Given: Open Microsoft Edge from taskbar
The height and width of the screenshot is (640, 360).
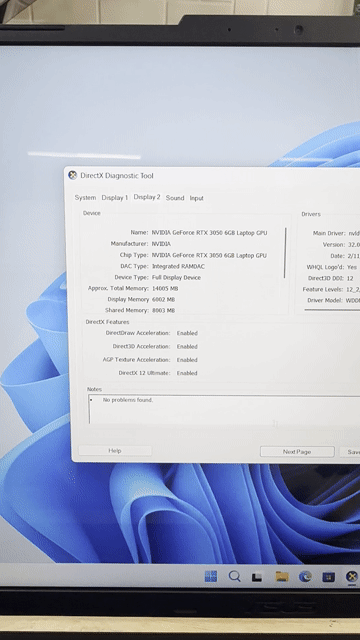Looking at the screenshot, I should point(305,576).
